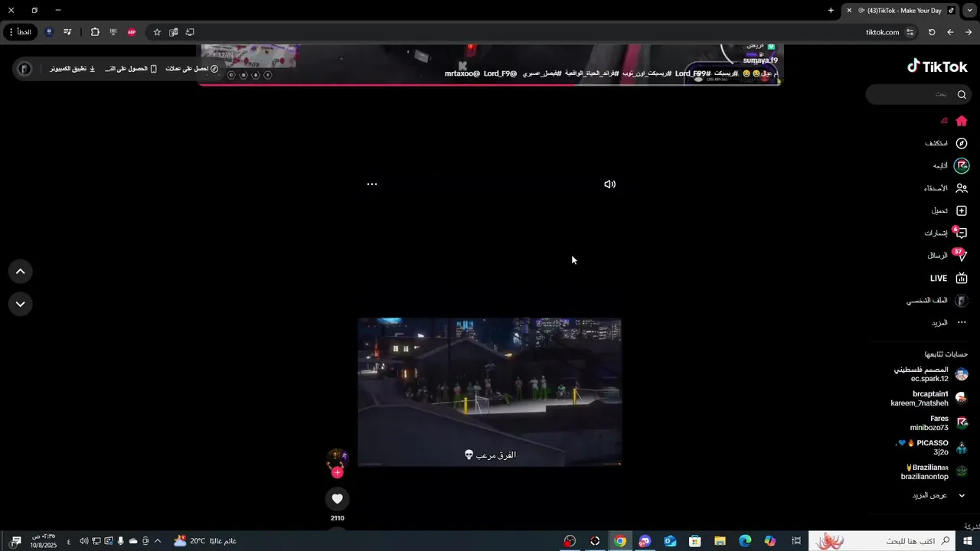Open Notifications (إشعارات) panel
980x551 pixels.
click(946, 233)
